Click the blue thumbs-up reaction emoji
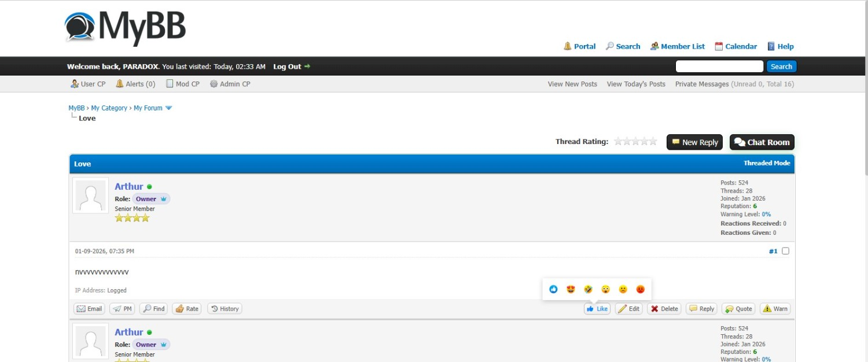 [x=553, y=289]
